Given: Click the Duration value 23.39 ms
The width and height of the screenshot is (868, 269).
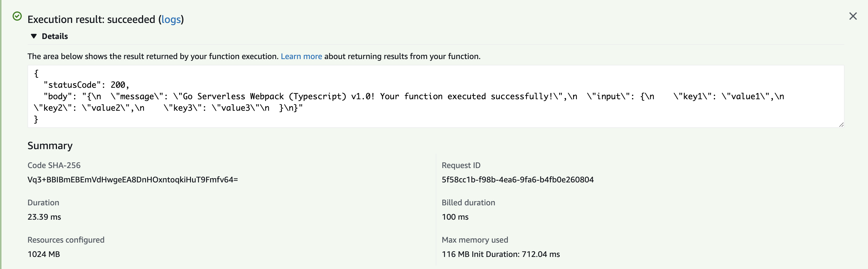Looking at the screenshot, I should pos(44,217).
